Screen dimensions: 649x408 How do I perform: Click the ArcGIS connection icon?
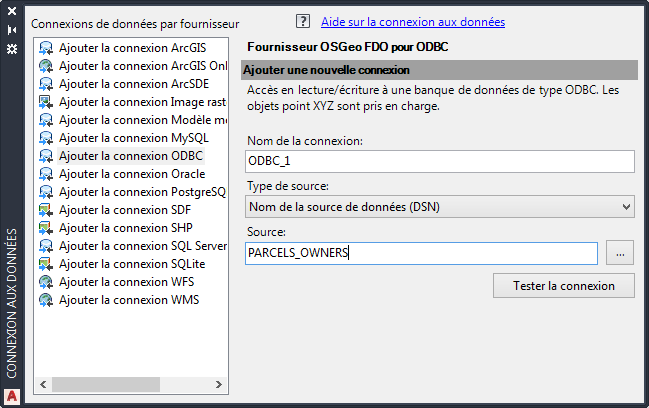coord(46,48)
